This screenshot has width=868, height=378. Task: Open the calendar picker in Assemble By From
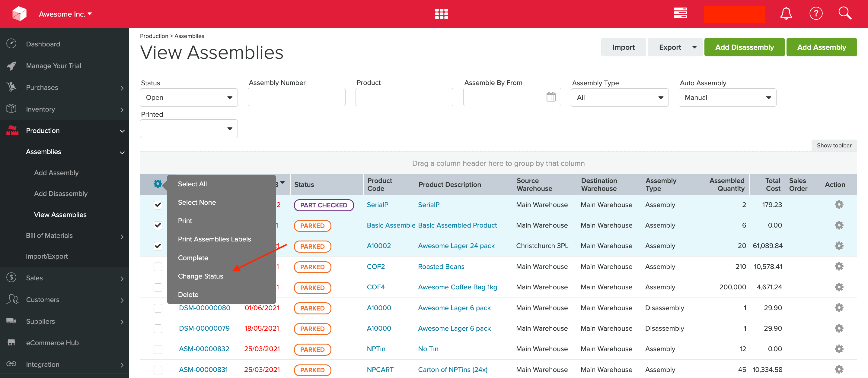click(x=551, y=97)
